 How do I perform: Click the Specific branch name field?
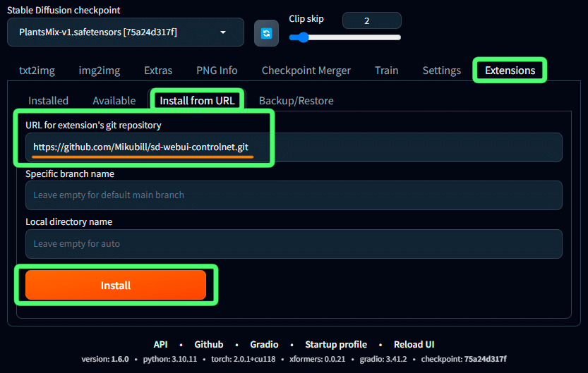[294, 195]
